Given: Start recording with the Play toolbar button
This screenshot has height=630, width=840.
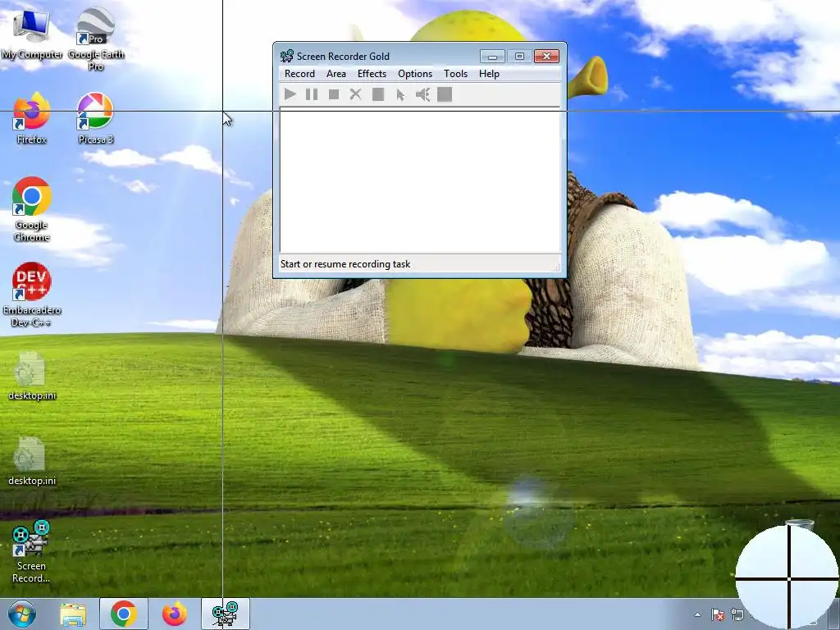Looking at the screenshot, I should click(x=290, y=94).
